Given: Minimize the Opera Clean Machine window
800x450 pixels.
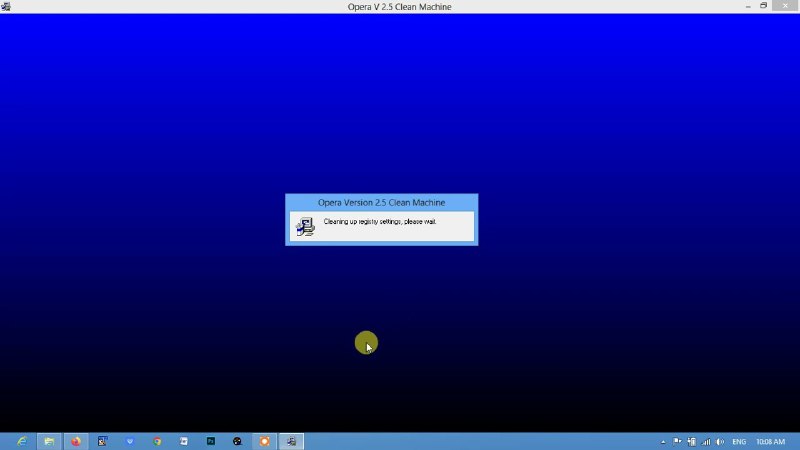Looking at the screenshot, I should (748, 6).
